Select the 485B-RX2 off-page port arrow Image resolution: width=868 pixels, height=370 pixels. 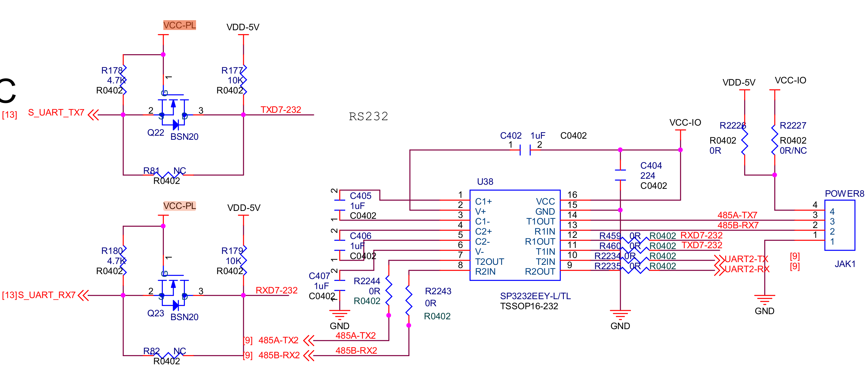coord(309,356)
